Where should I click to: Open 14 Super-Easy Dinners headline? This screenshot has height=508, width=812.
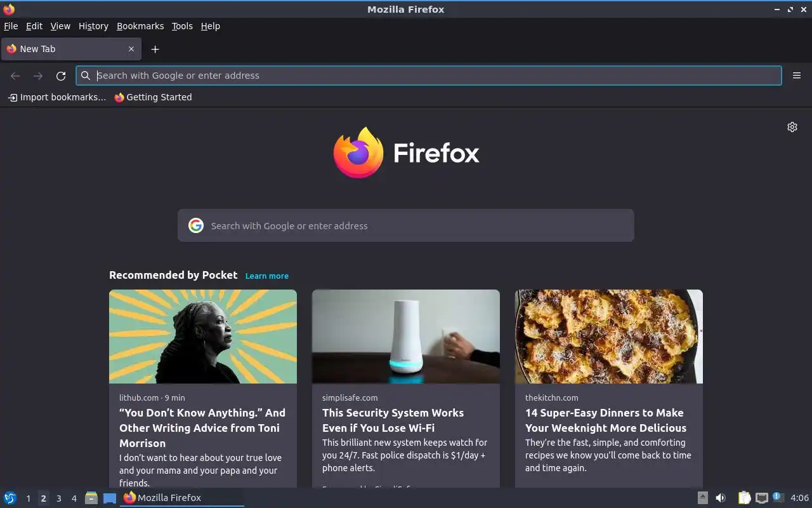coord(606,420)
